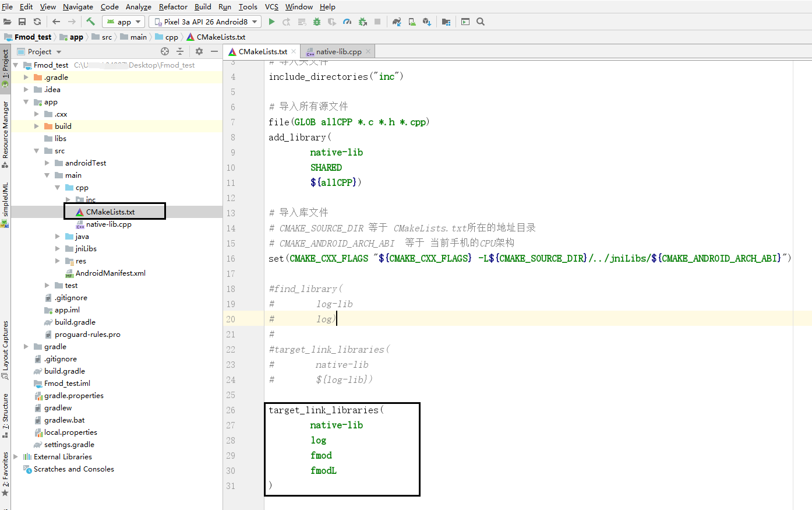Open the VCS menu

click(x=271, y=6)
